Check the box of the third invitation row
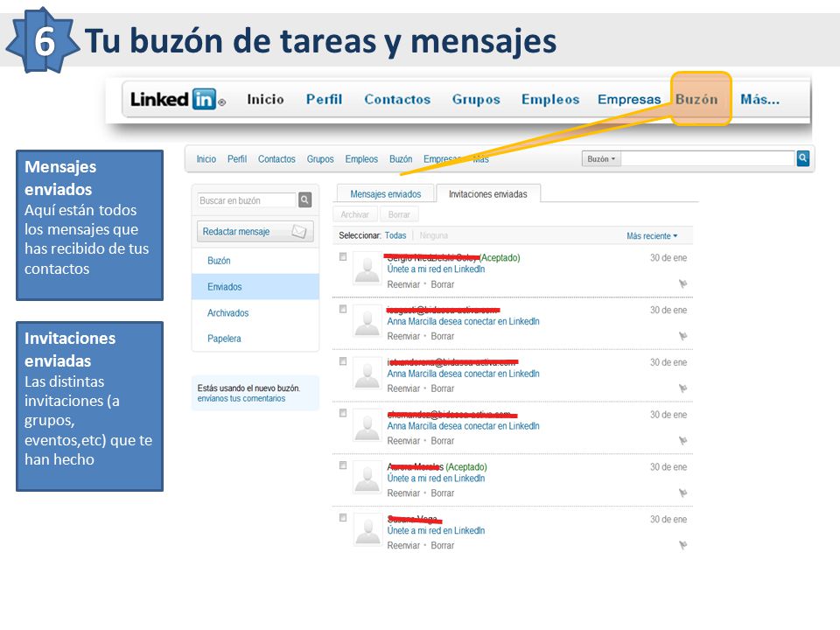 343,361
